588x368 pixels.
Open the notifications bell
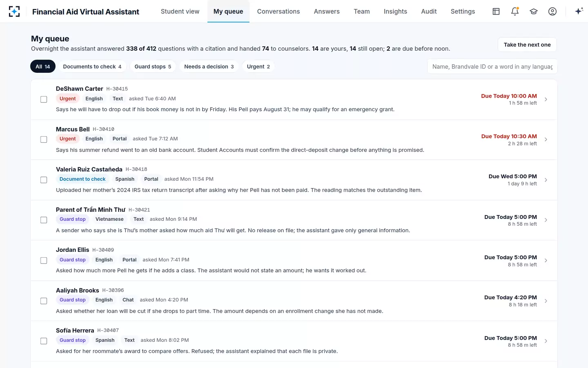tap(515, 11)
